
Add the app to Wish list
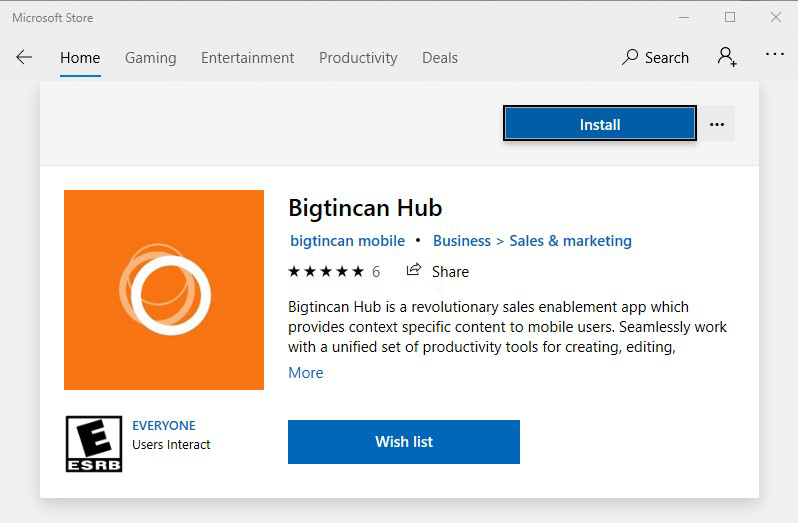(x=404, y=442)
